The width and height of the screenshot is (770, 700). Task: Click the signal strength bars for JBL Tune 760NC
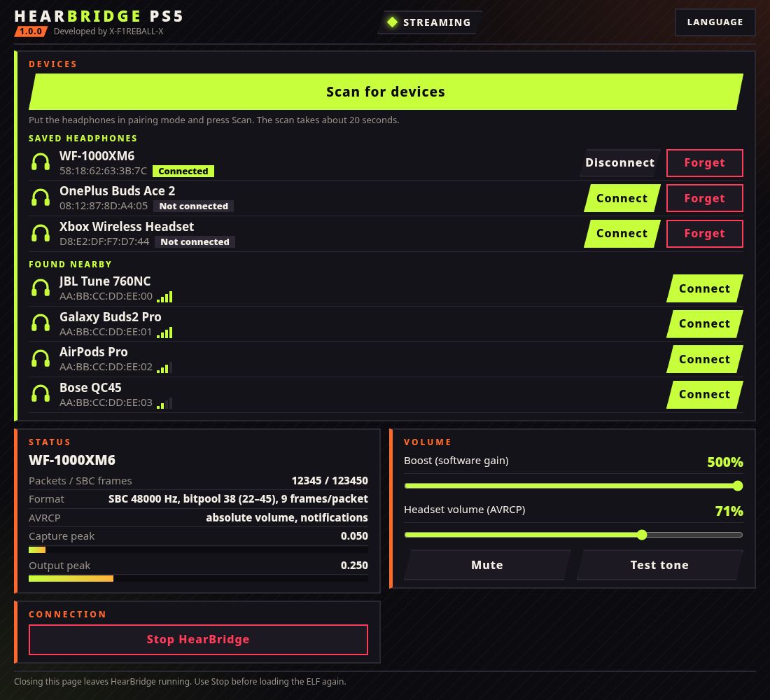click(164, 297)
